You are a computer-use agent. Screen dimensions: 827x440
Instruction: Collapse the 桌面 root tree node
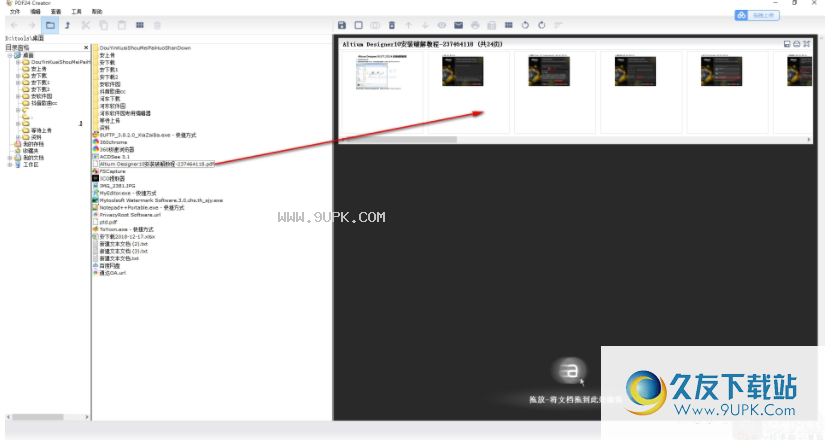(10, 55)
